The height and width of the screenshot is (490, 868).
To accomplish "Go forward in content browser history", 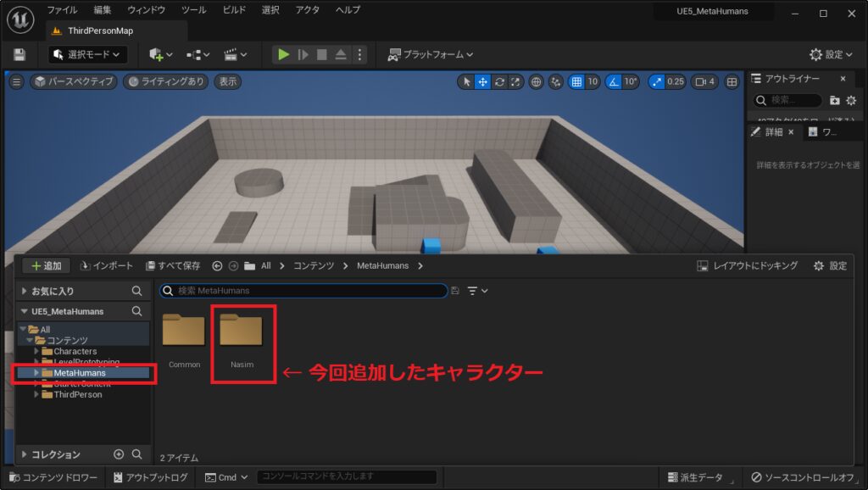I will (x=234, y=266).
